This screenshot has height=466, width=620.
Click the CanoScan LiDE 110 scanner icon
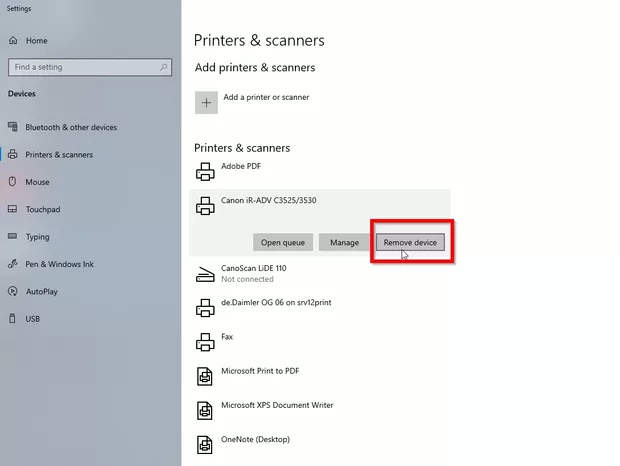(205, 274)
